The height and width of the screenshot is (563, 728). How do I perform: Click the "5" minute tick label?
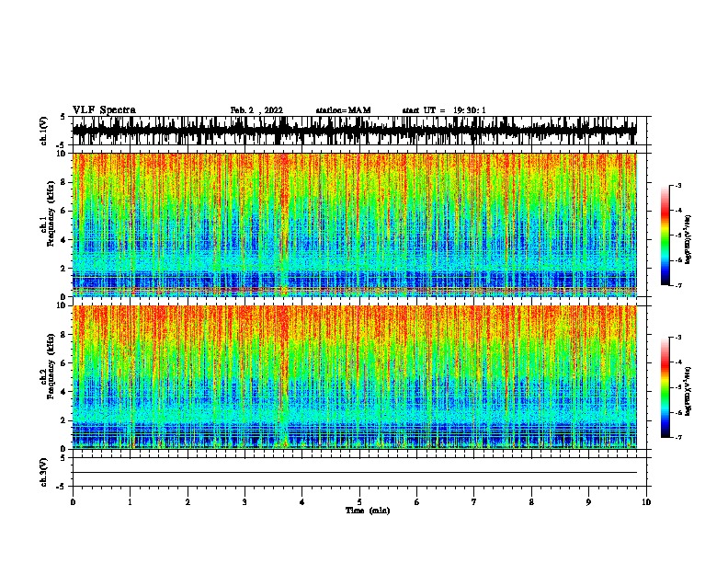(359, 502)
